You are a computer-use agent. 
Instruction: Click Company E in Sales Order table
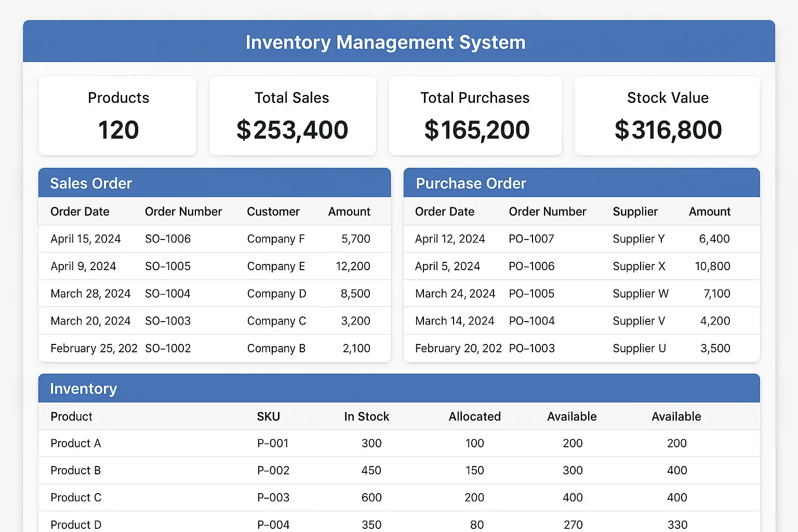click(x=276, y=267)
